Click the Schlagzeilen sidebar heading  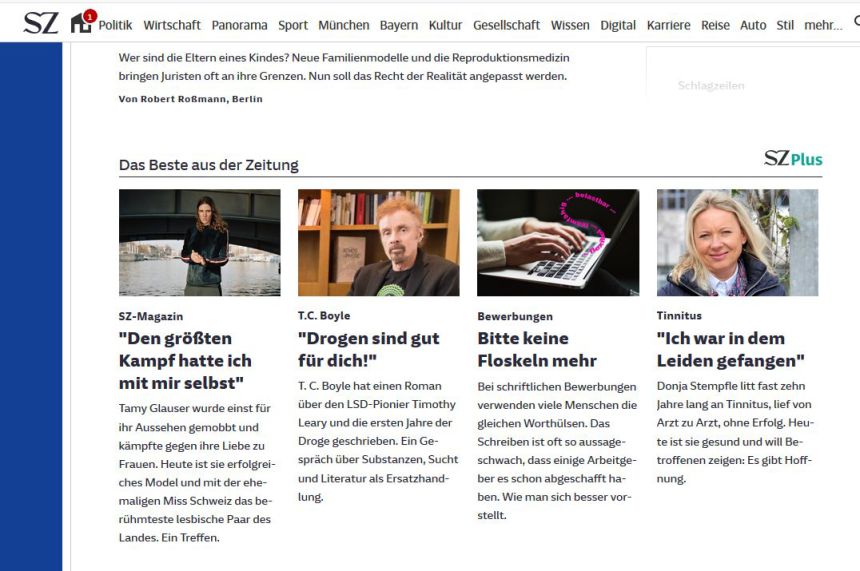click(x=711, y=86)
